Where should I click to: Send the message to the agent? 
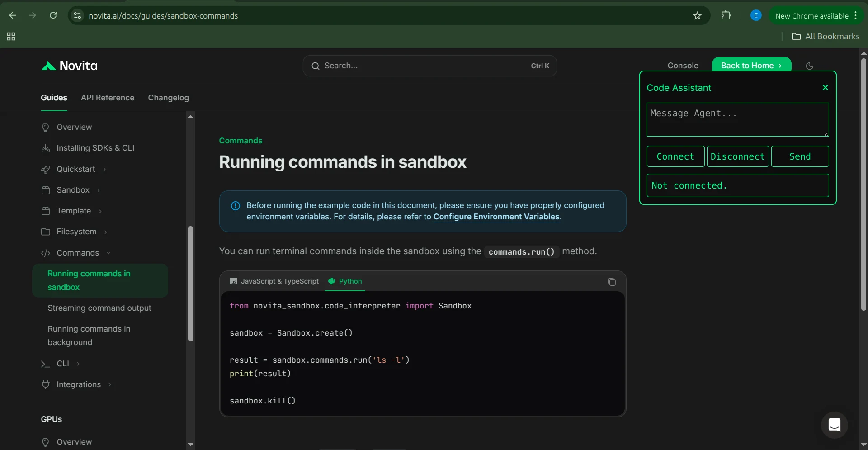pyautogui.click(x=800, y=156)
